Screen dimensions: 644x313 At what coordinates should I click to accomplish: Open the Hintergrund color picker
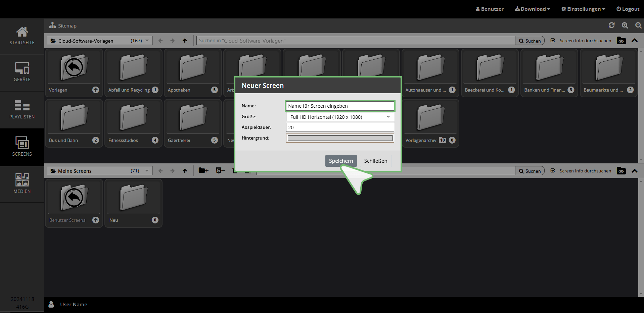[x=340, y=138]
